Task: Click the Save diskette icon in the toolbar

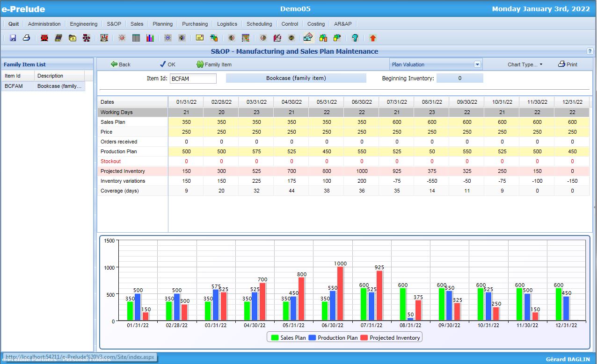Action: (x=13, y=38)
